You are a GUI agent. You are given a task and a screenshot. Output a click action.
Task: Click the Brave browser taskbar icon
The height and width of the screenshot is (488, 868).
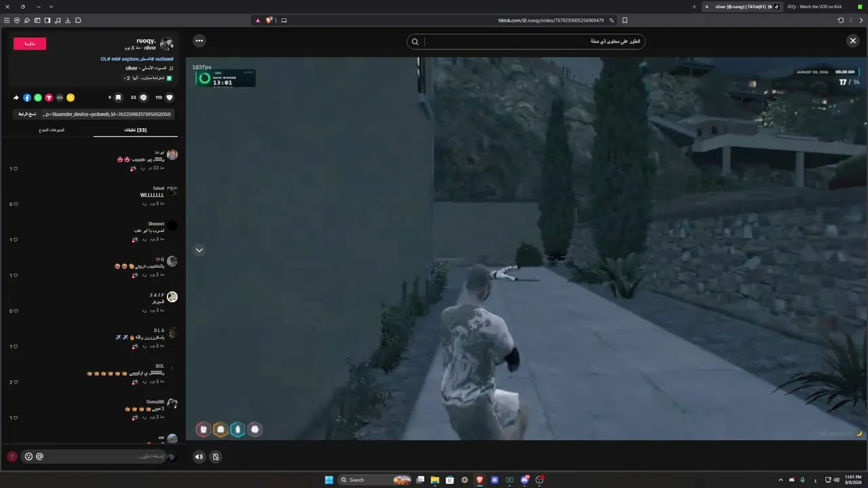pos(479,480)
